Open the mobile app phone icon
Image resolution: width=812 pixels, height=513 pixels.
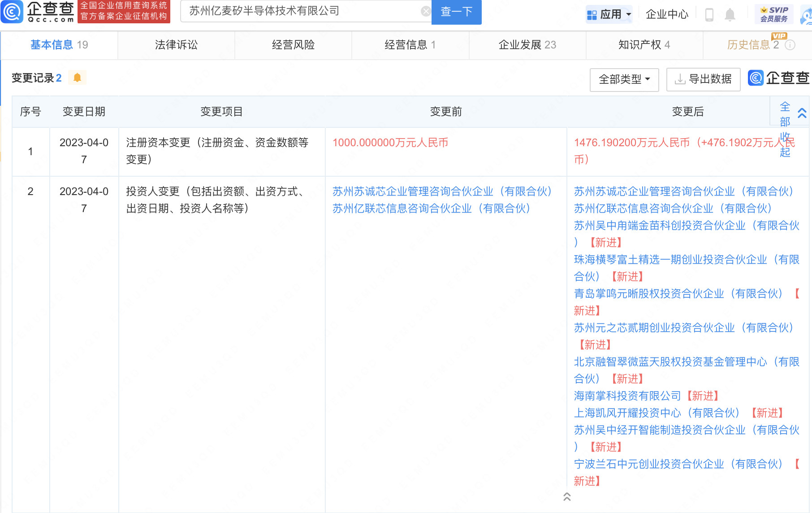click(x=709, y=14)
